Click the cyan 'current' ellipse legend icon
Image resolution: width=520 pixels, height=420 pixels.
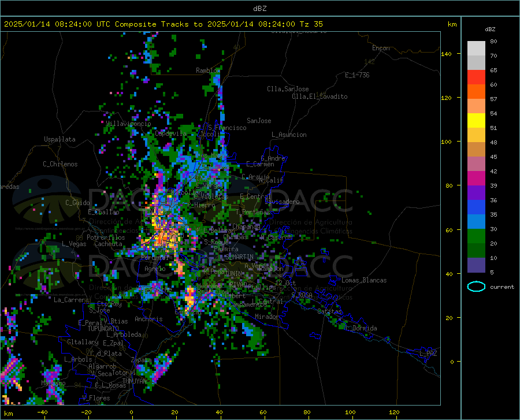476,287
